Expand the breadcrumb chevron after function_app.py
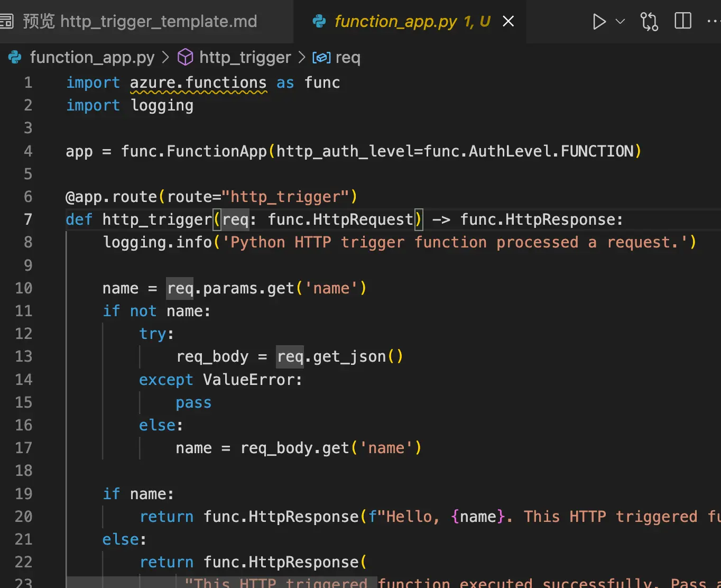 click(x=165, y=57)
